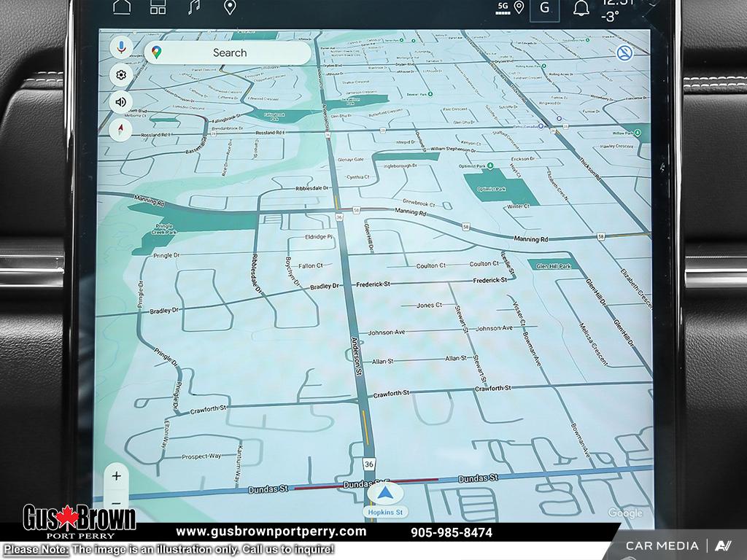747x560 pixels.
Task: Toggle the crossed-out circle icon on map
Action: tap(624, 52)
